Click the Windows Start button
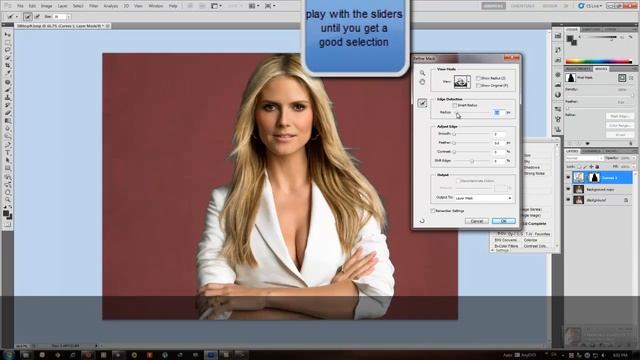 8,355
